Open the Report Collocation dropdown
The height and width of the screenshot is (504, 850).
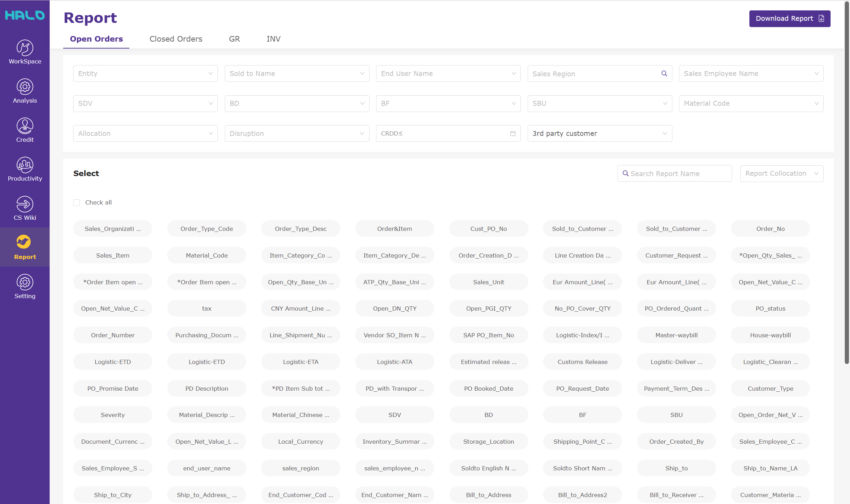[781, 173]
